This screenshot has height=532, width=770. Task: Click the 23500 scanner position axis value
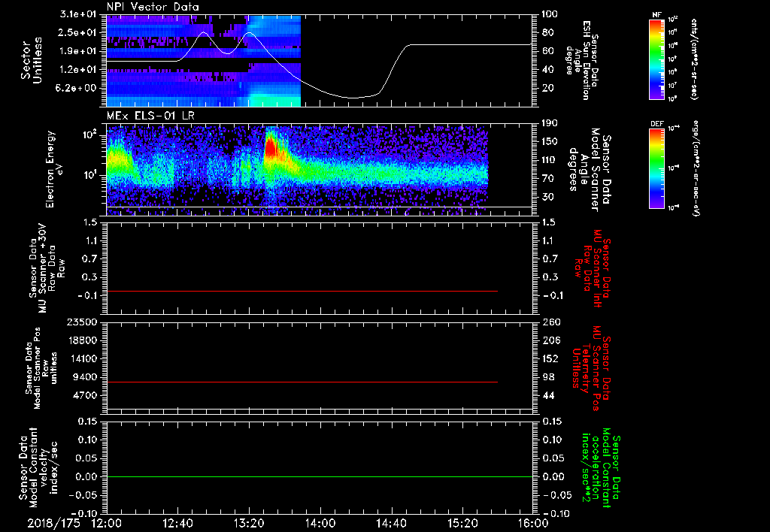tap(83, 322)
